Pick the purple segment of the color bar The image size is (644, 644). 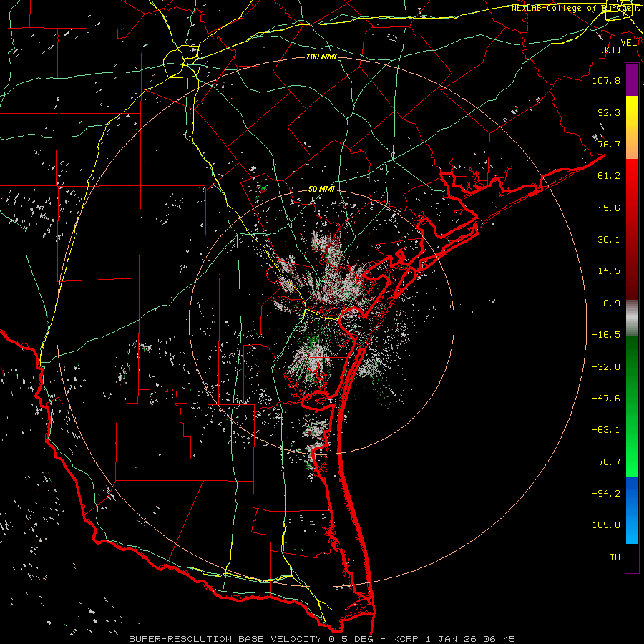tap(632, 80)
